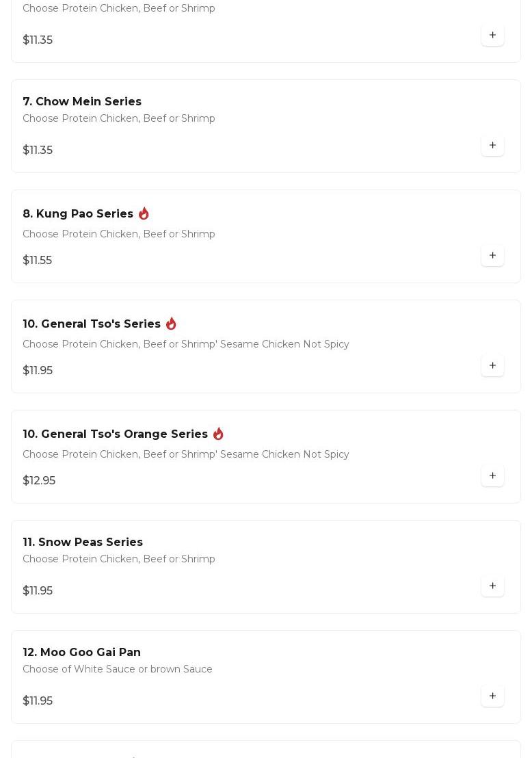Viewport: 532px width, 758px height.
Task: Open the 8. Kung Pao Series item
Action: coord(78,214)
